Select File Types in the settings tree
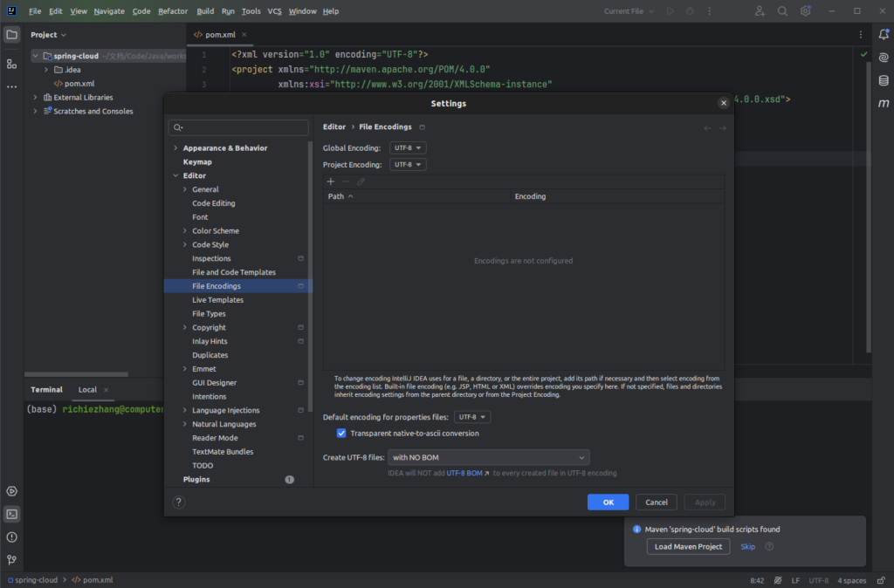894x588 pixels. coord(209,314)
